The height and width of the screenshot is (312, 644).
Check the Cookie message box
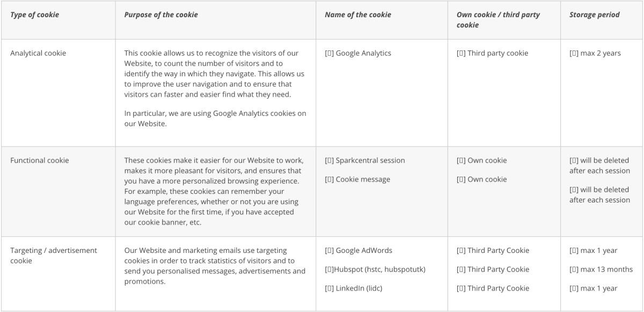[328, 179]
